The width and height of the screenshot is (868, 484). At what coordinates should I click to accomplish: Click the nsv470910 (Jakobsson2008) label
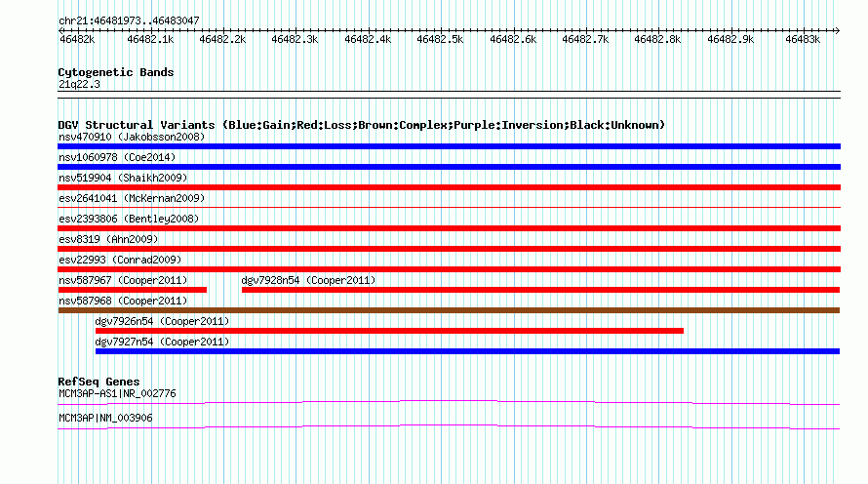pyautogui.click(x=132, y=137)
